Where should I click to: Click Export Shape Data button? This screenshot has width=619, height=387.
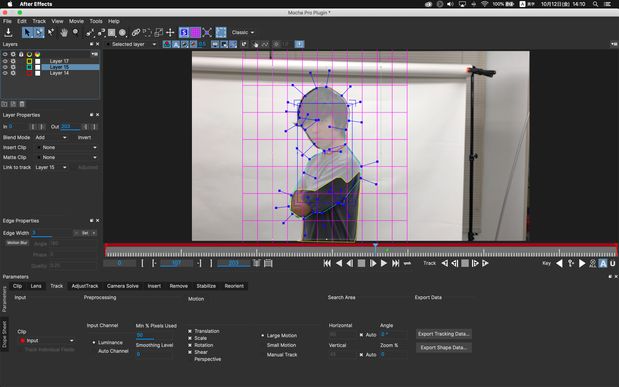click(x=444, y=348)
